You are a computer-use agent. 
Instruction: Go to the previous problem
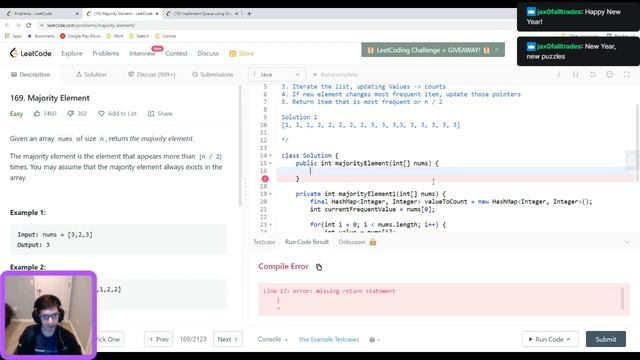tap(158, 339)
